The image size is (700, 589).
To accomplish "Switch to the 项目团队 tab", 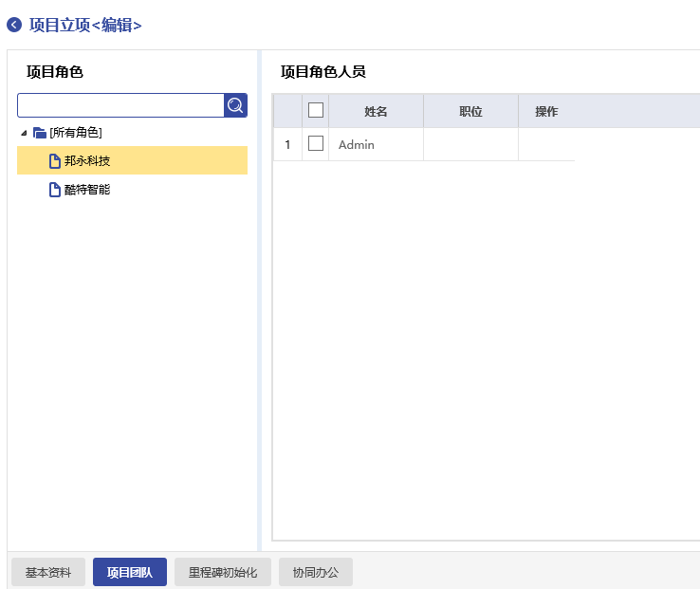I will pos(130,572).
